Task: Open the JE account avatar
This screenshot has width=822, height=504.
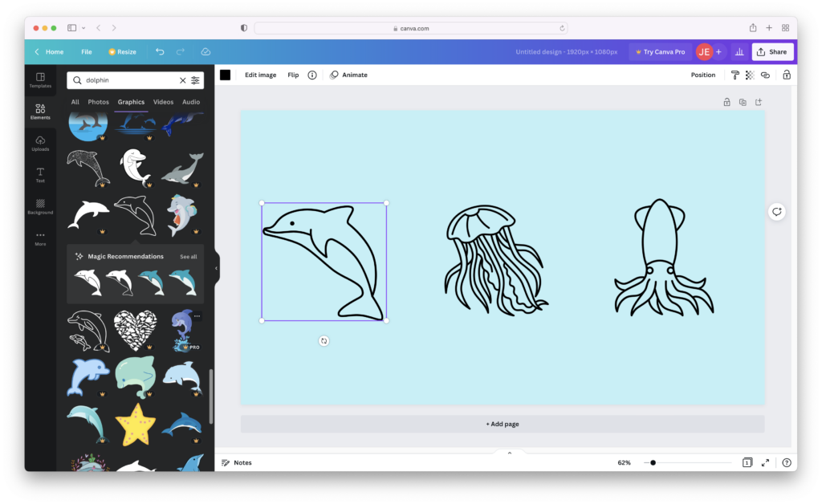Action: [704, 52]
